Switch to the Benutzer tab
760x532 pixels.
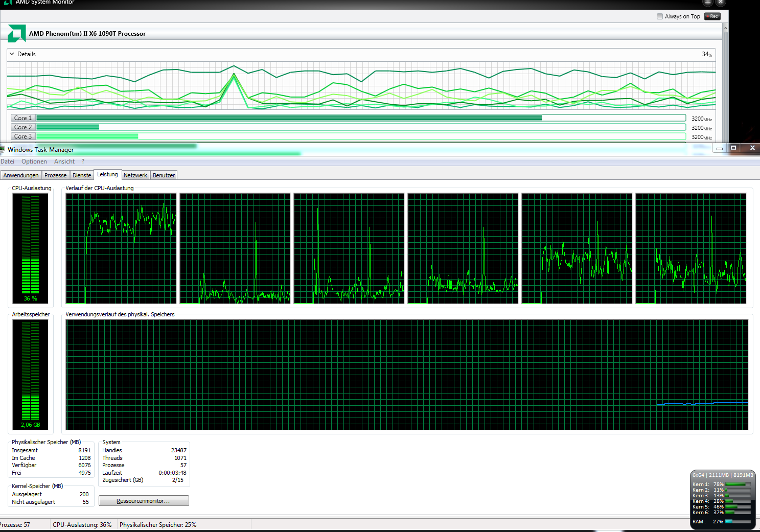click(x=164, y=175)
